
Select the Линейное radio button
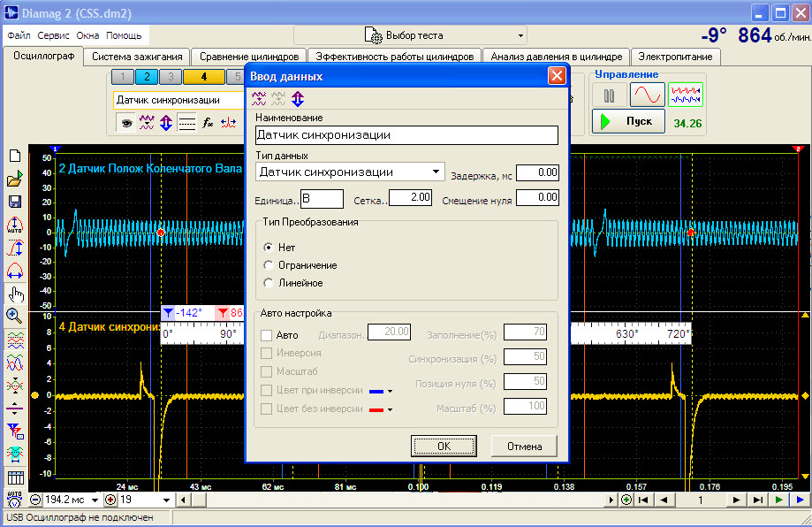[x=269, y=283]
